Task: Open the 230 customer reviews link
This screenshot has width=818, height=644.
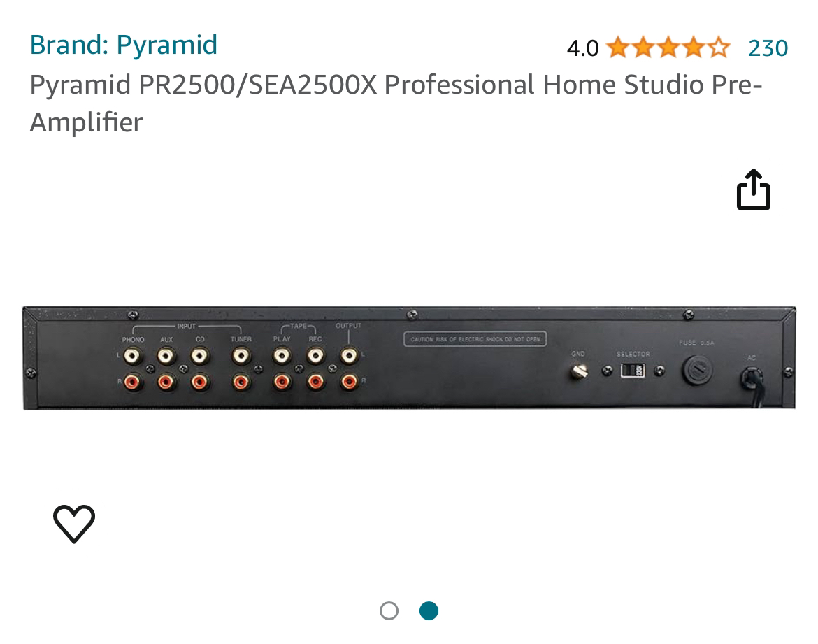Action: click(x=768, y=48)
